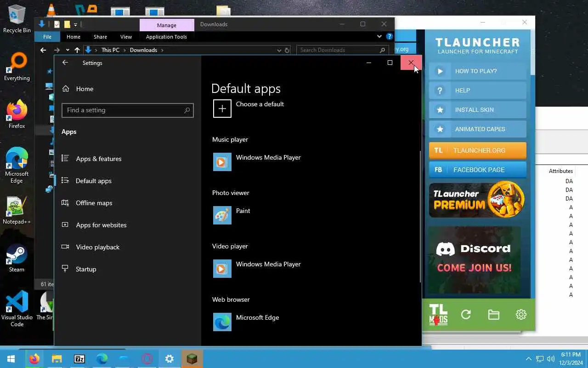Go back in File Explorer navigation
Screen dimensions: 588x368
(43, 50)
